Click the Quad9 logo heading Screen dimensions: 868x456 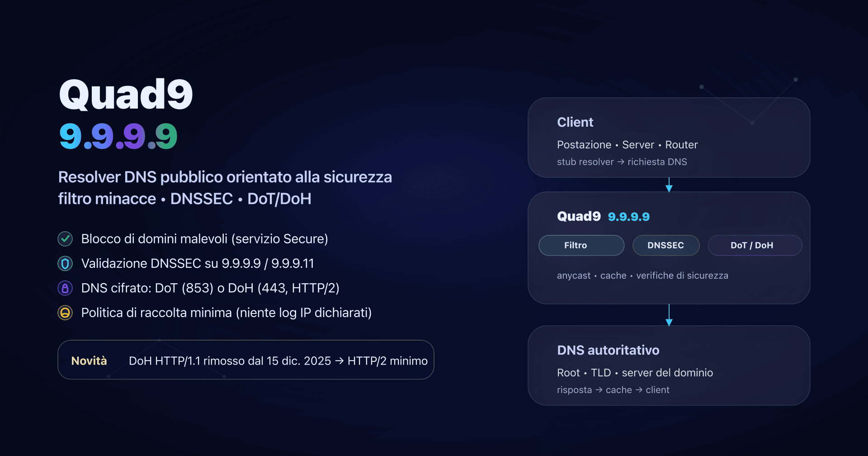(126, 94)
